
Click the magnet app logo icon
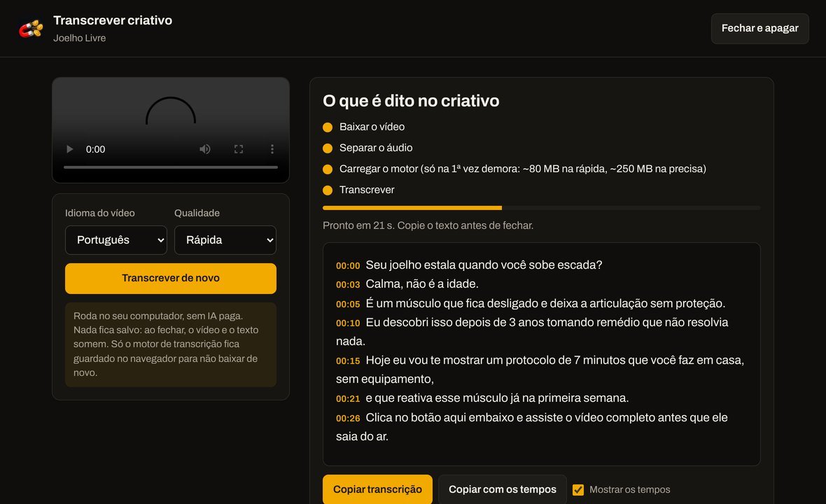pyautogui.click(x=31, y=29)
